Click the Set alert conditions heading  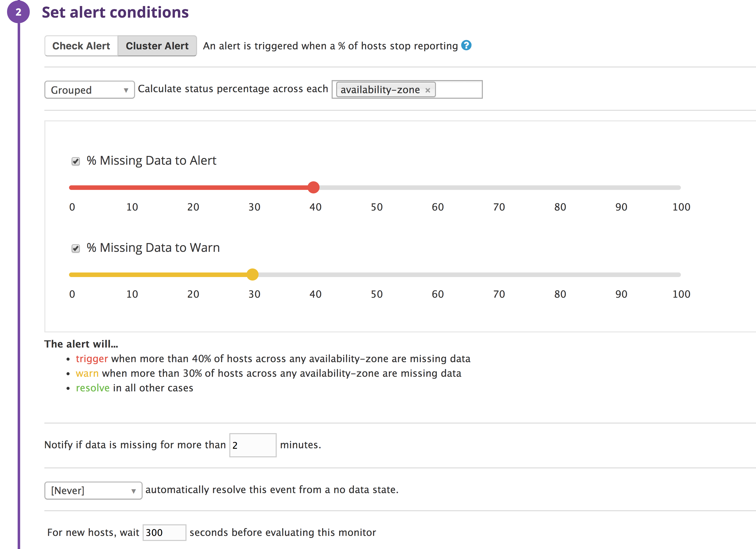point(116,12)
